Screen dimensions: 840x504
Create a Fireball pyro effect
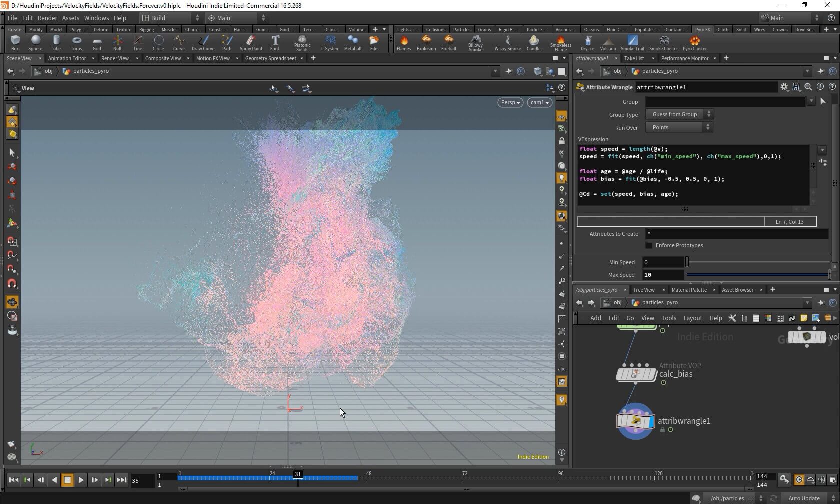(x=448, y=42)
